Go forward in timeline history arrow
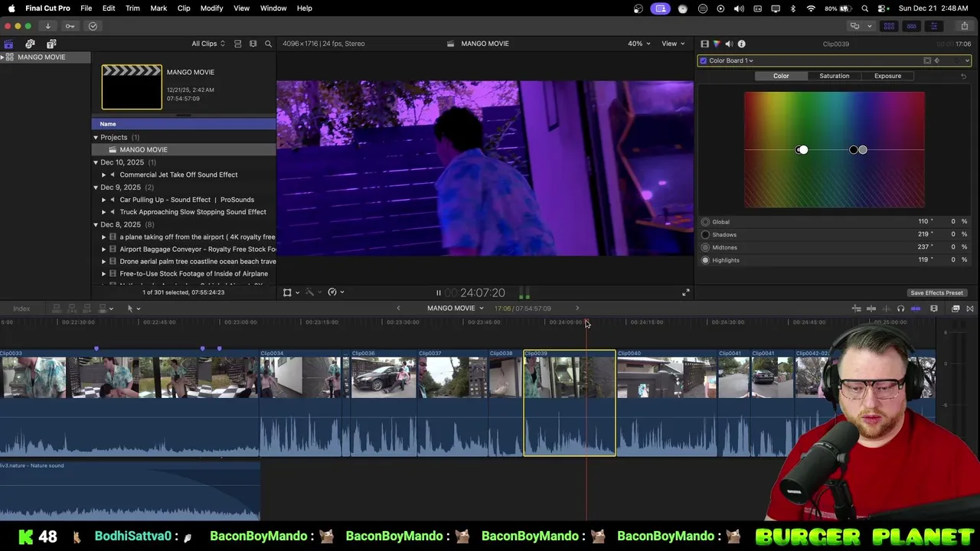 tap(577, 308)
